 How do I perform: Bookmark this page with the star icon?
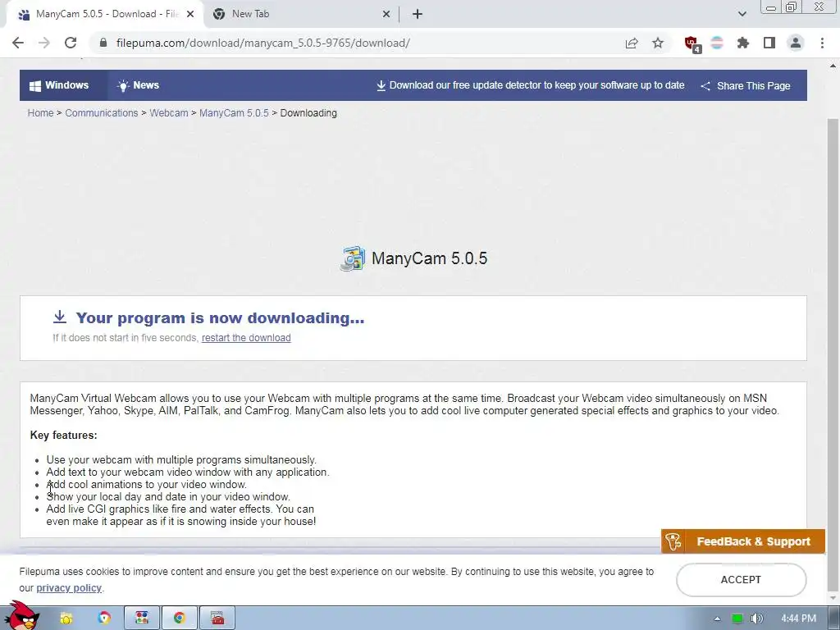pos(658,43)
